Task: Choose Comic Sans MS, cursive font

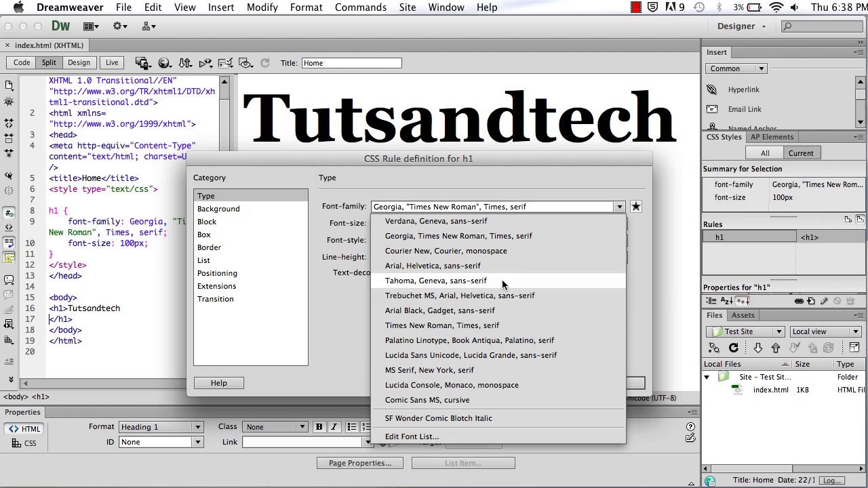Action: [x=498, y=400]
